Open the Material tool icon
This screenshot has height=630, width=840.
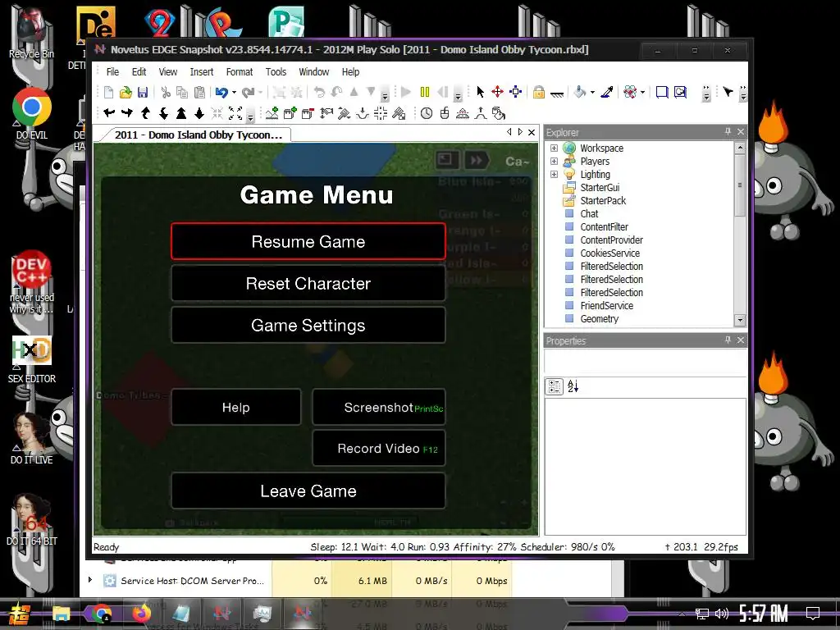click(630, 92)
